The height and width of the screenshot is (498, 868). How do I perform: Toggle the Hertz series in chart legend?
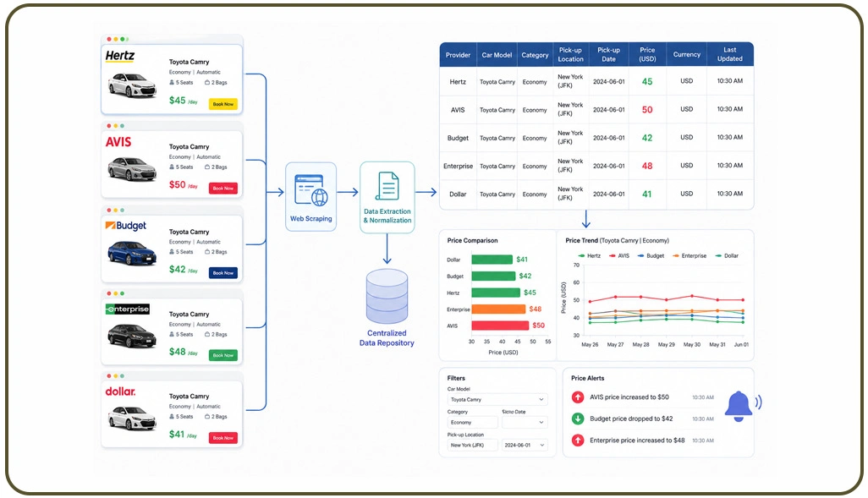(589, 255)
